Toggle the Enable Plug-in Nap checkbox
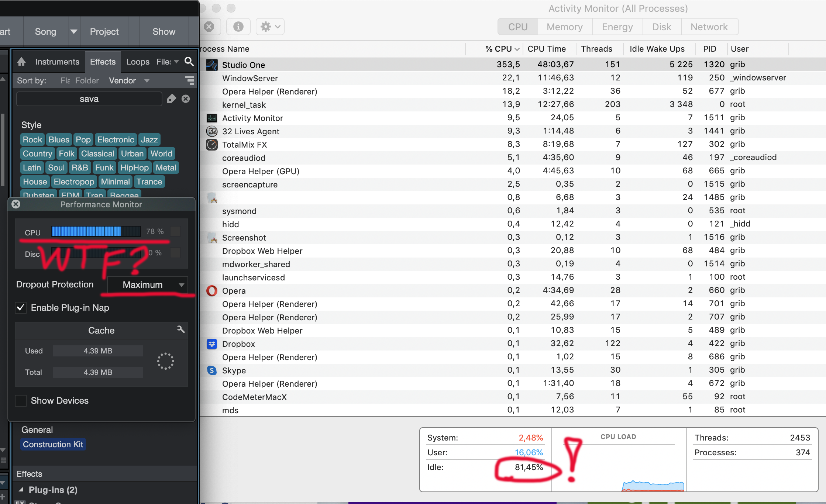 [21, 307]
